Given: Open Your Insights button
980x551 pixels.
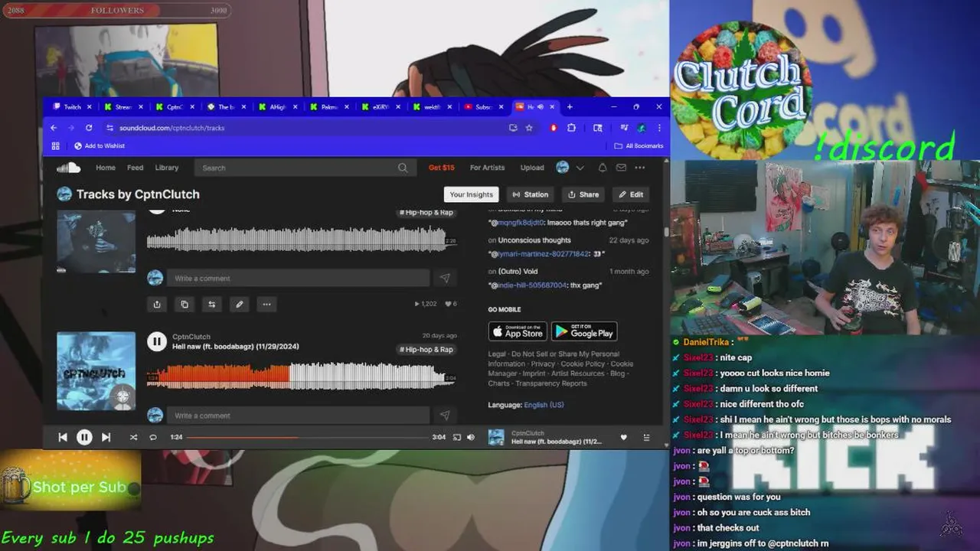Looking at the screenshot, I should coord(471,194).
